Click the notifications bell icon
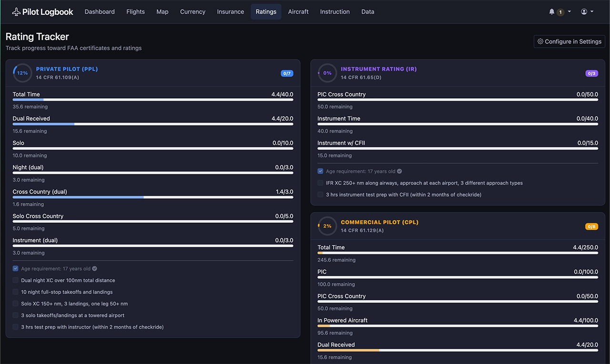 click(x=552, y=12)
